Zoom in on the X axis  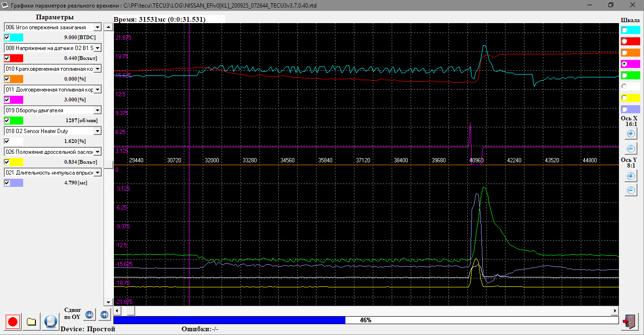pyautogui.click(x=630, y=134)
